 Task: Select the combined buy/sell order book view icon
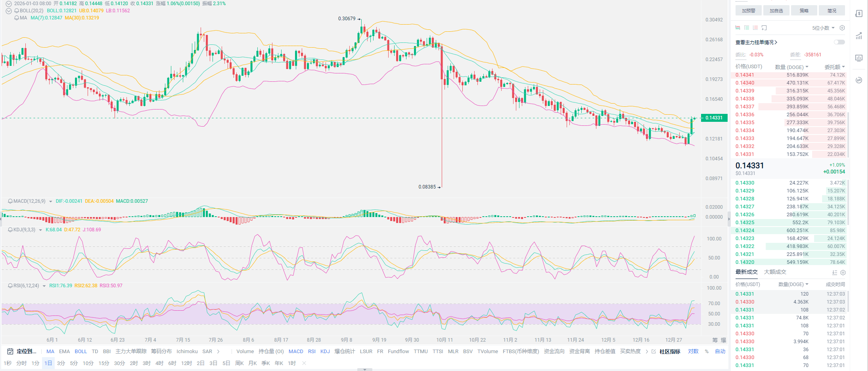coord(738,28)
